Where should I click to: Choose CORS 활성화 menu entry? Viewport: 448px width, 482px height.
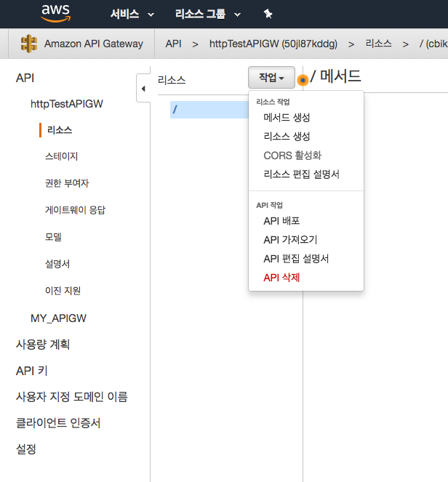click(x=292, y=156)
